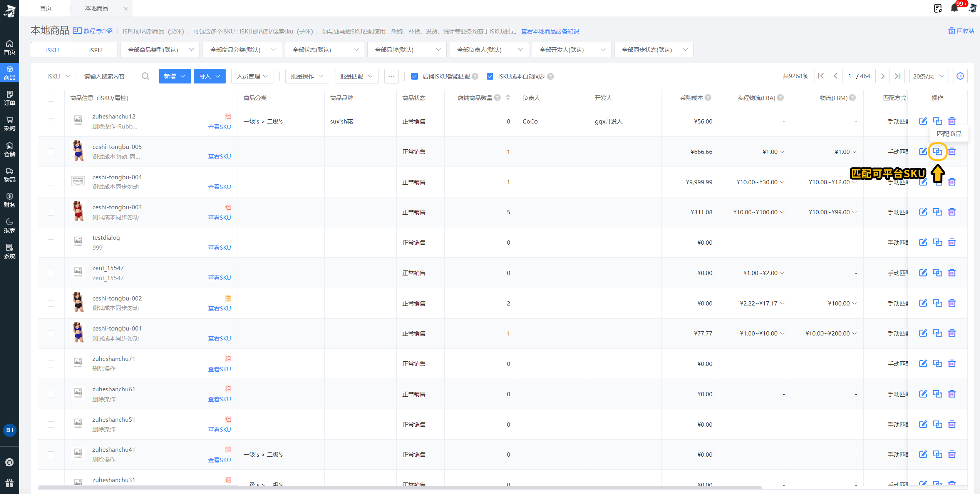Toggle the select-all header checkbox
Viewport: 980px width, 494px height.
(x=51, y=98)
